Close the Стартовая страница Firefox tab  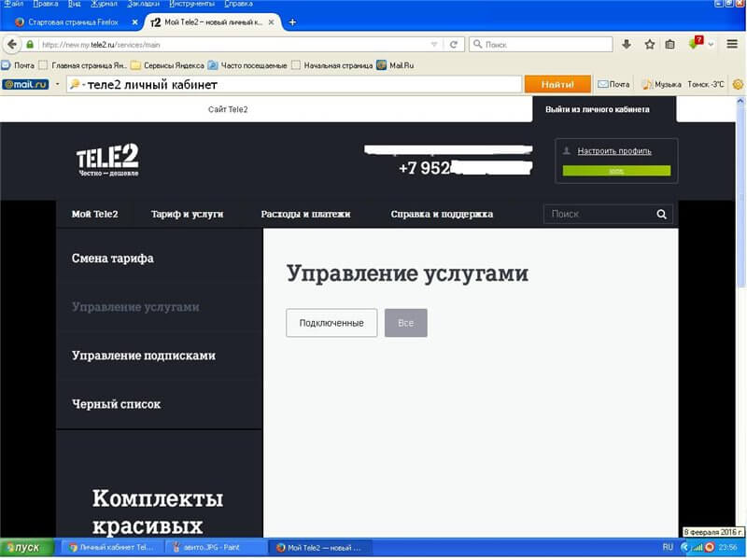[134, 21]
